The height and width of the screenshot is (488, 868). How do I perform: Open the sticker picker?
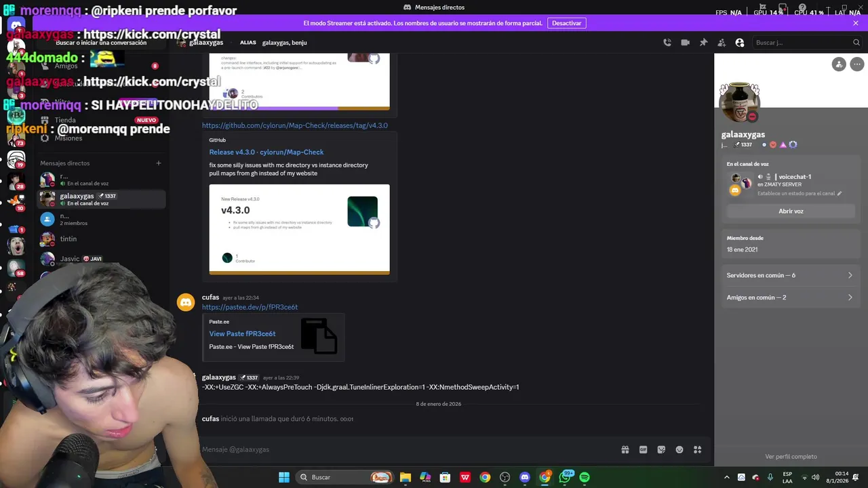(x=661, y=449)
